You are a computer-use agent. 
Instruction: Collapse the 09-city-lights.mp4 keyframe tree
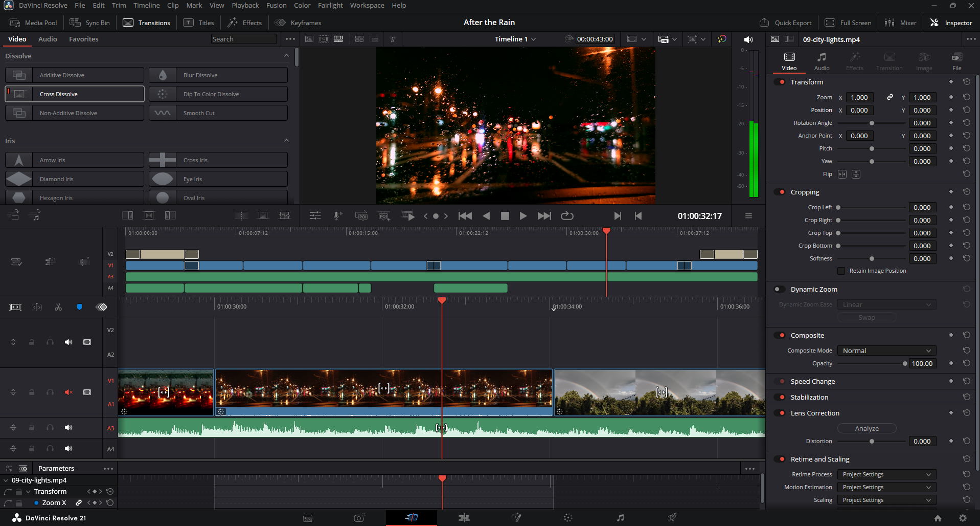click(x=6, y=480)
